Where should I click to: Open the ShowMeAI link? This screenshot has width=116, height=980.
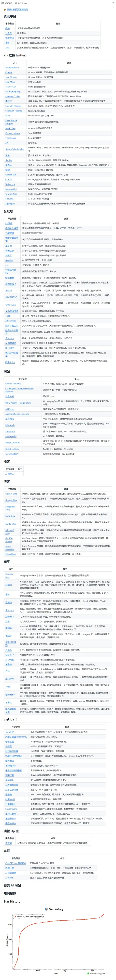point(10,431)
